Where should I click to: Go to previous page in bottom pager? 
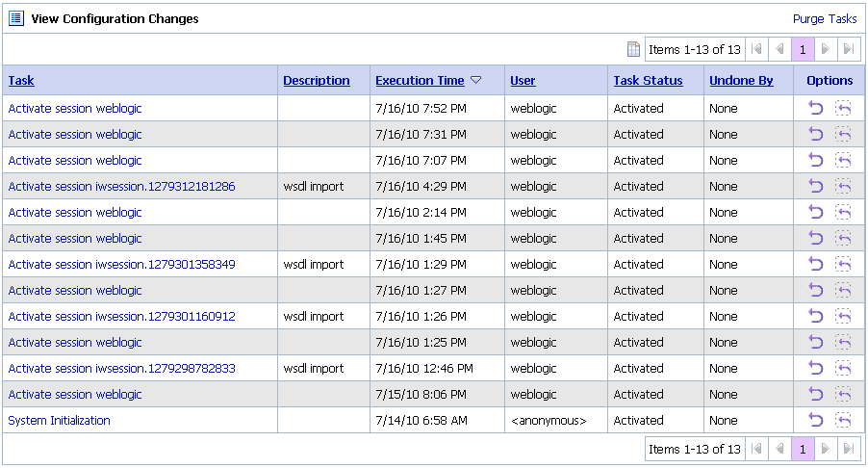click(780, 449)
